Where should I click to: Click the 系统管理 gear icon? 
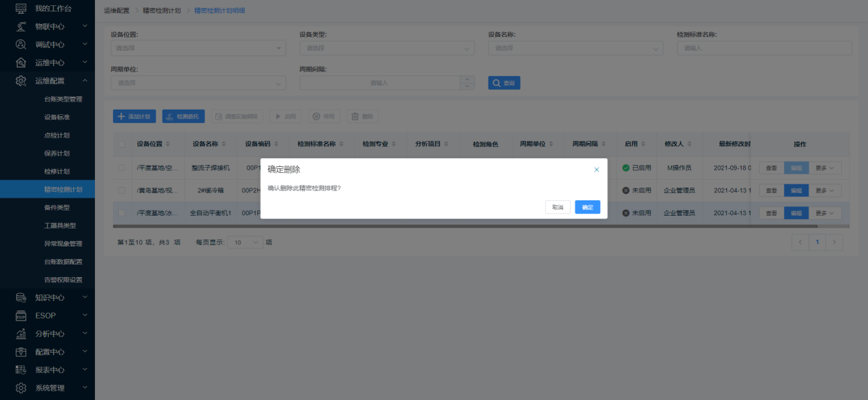[x=21, y=388]
